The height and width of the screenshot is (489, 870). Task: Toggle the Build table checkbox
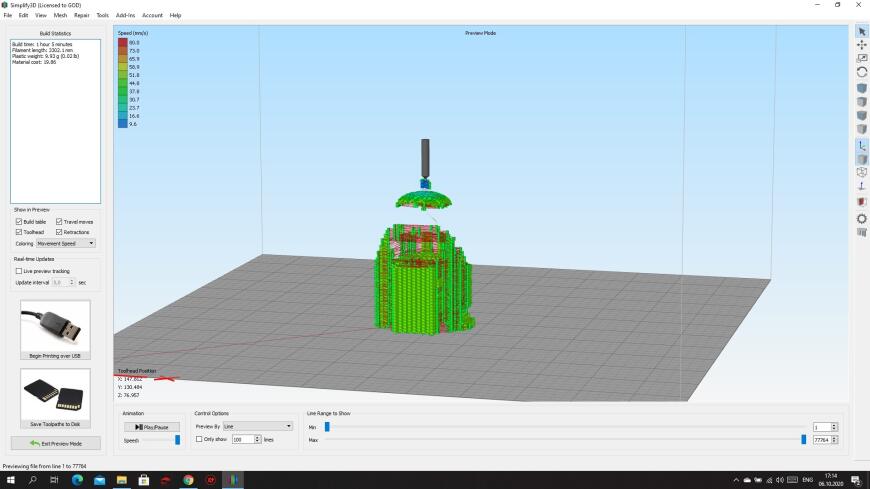tap(19, 221)
